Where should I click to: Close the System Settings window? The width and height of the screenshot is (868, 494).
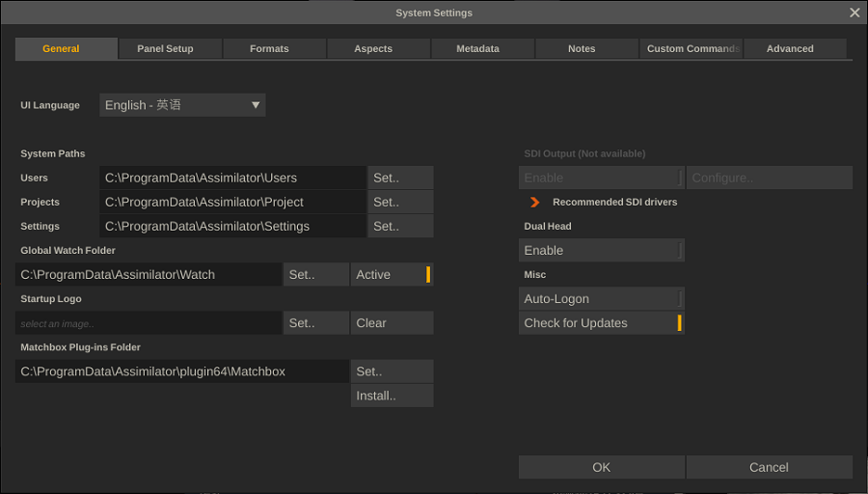[854, 13]
